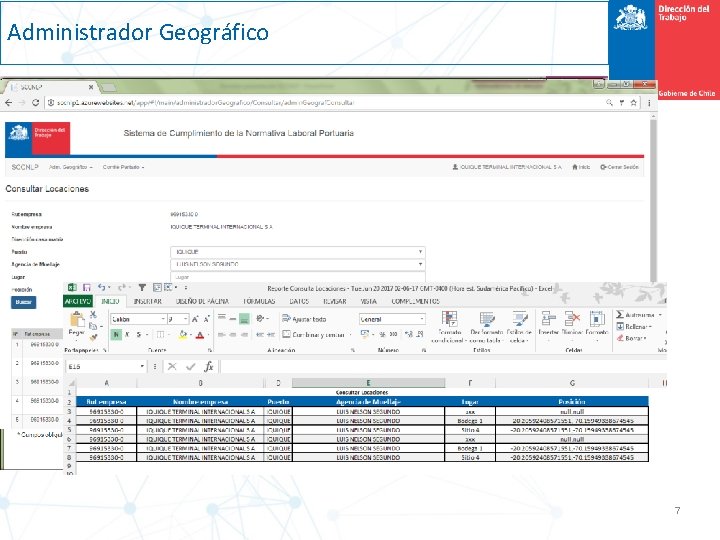Viewport: 720px width, 540px height.
Task: Click the Format Painter brush icon
Action: coord(93,338)
